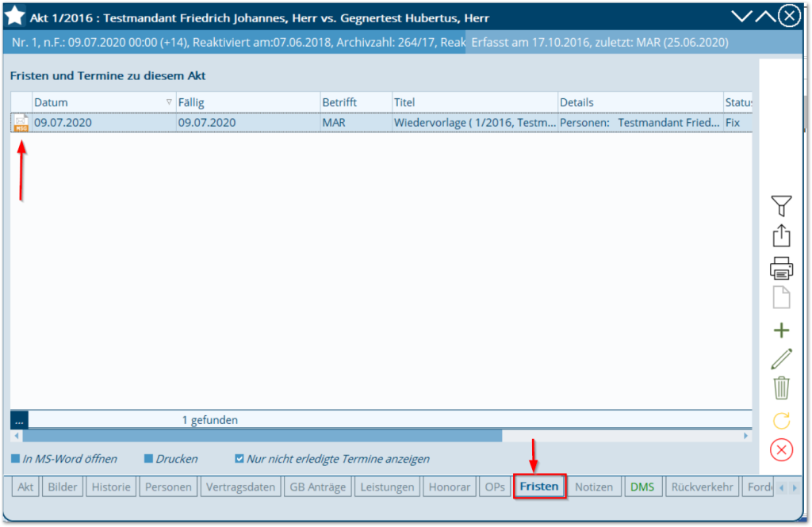Collapse window with down chevron
This screenshot has height=527, width=812.
741,16
